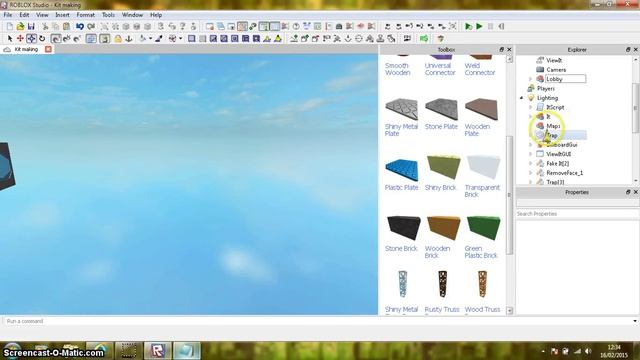This screenshot has width=640, height=360.
Task: Open the Insert menu
Action: click(x=62, y=15)
